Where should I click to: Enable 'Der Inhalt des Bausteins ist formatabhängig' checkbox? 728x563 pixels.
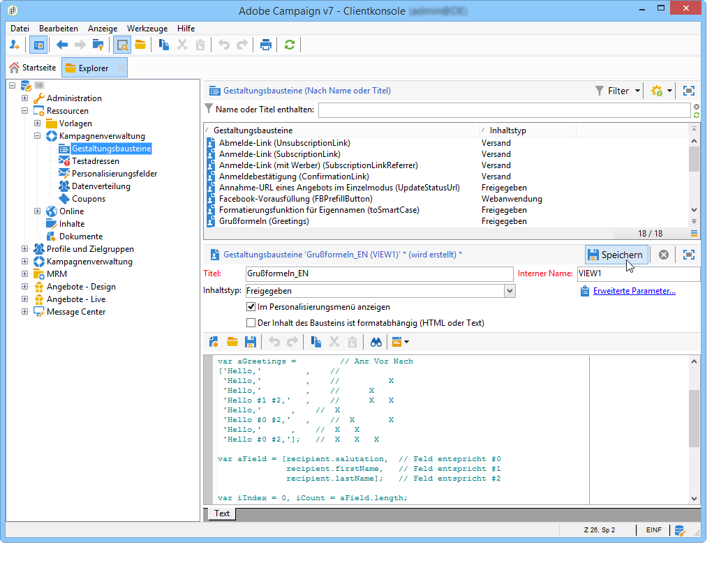(x=251, y=323)
